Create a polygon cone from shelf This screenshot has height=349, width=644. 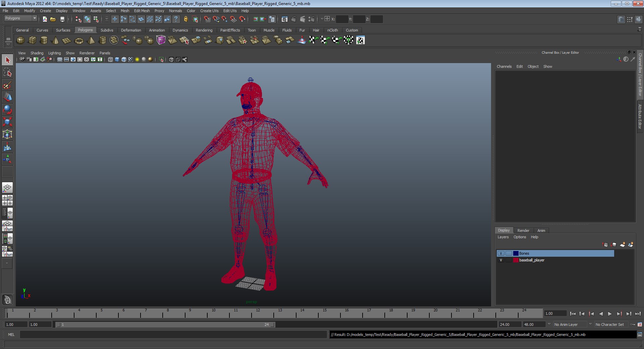click(x=55, y=40)
